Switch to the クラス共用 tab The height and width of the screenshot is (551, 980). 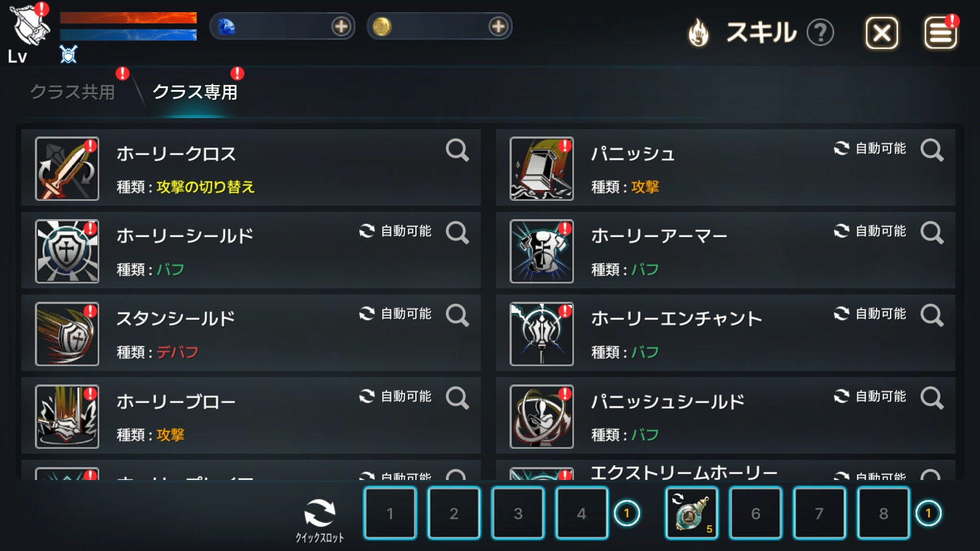[73, 92]
